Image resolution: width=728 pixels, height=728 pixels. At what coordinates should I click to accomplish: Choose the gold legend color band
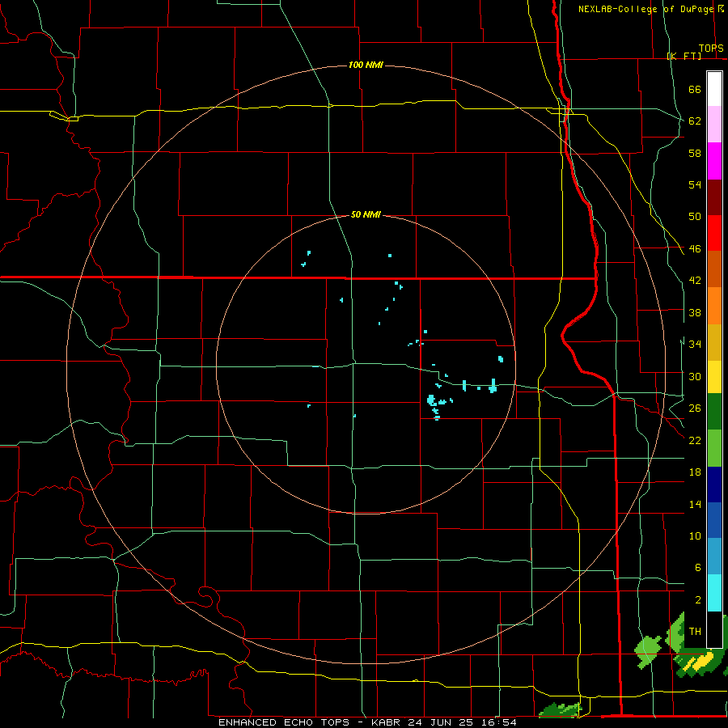[714, 342]
